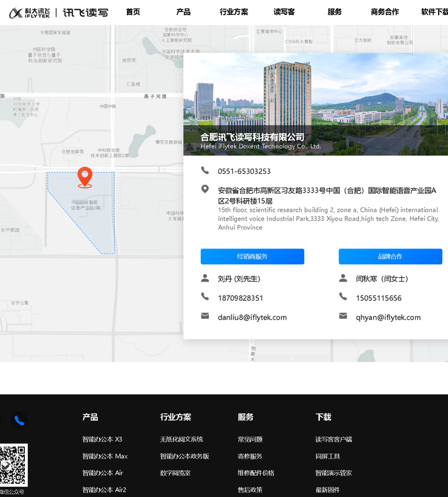Click the iFlytek logo in header

59,12
